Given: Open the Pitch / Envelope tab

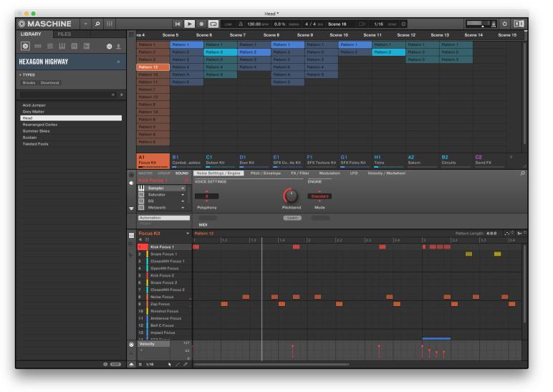Looking at the screenshot, I should [x=265, y=173].
